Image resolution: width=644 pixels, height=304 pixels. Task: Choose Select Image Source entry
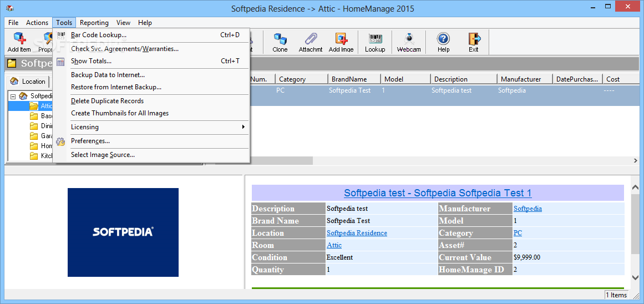pos(151,155)
